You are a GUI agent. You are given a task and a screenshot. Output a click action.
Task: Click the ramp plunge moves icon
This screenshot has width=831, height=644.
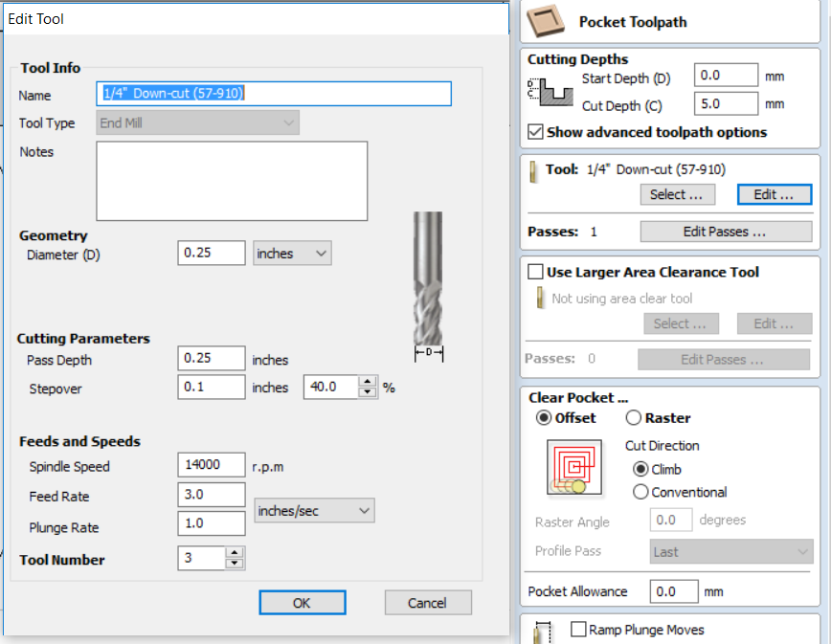pos(542,633)
